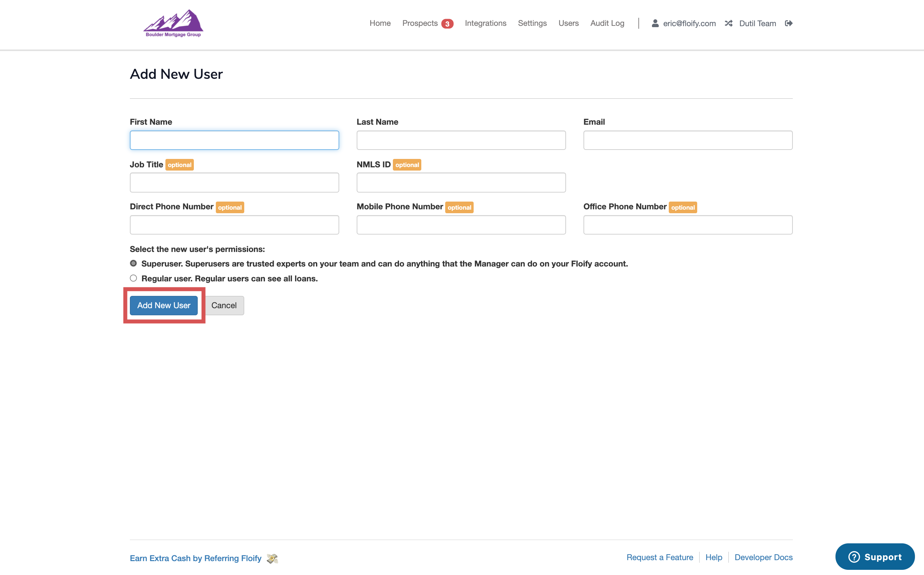This screenshot has height=575, width=924.
Task: Open the Support chat widget
Action: pos(875,557)
